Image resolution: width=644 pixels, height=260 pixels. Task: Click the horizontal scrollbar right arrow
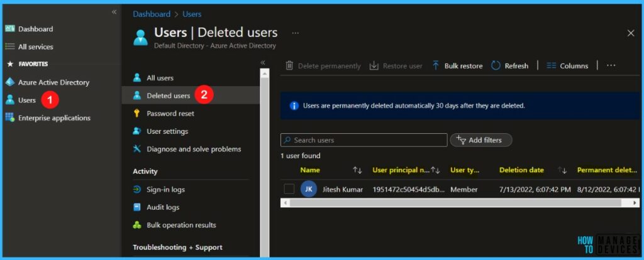click(635, 203)
